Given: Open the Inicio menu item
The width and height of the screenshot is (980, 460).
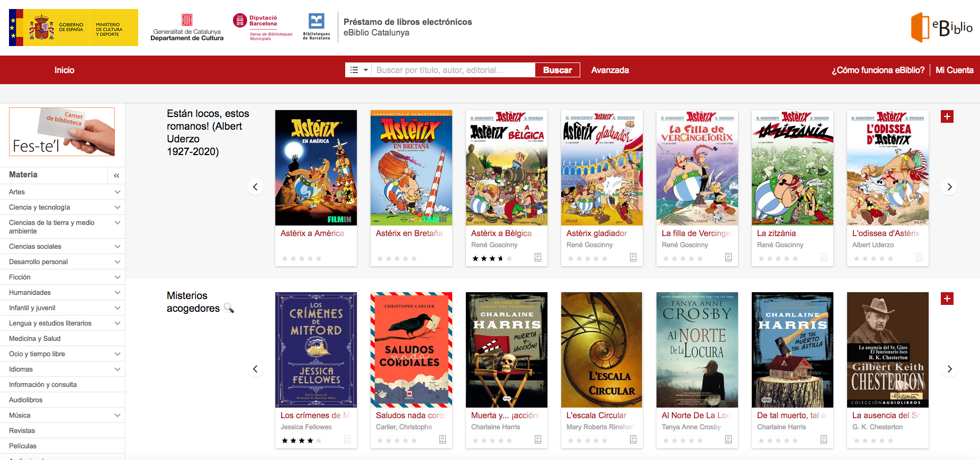Looking at the screenshot, I should click(64, 70).
